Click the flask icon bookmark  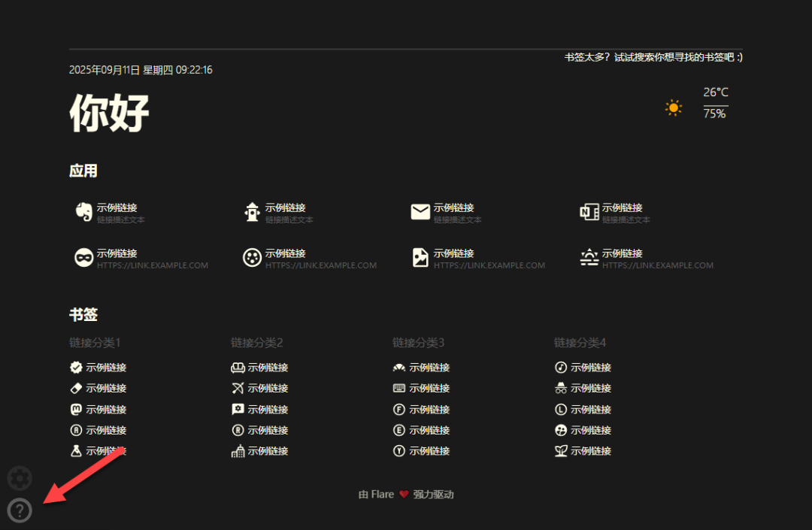(98, 451)
